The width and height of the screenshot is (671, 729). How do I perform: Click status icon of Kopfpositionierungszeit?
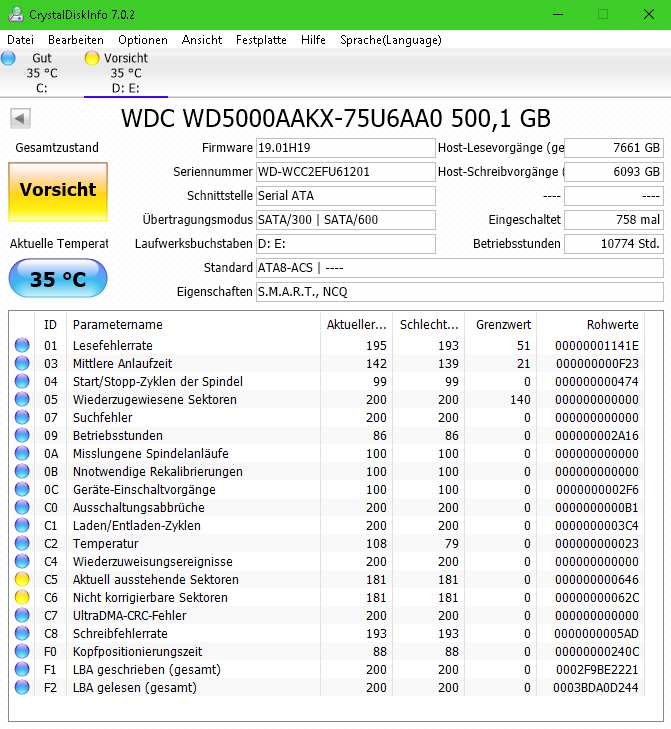tap(22, 651)
